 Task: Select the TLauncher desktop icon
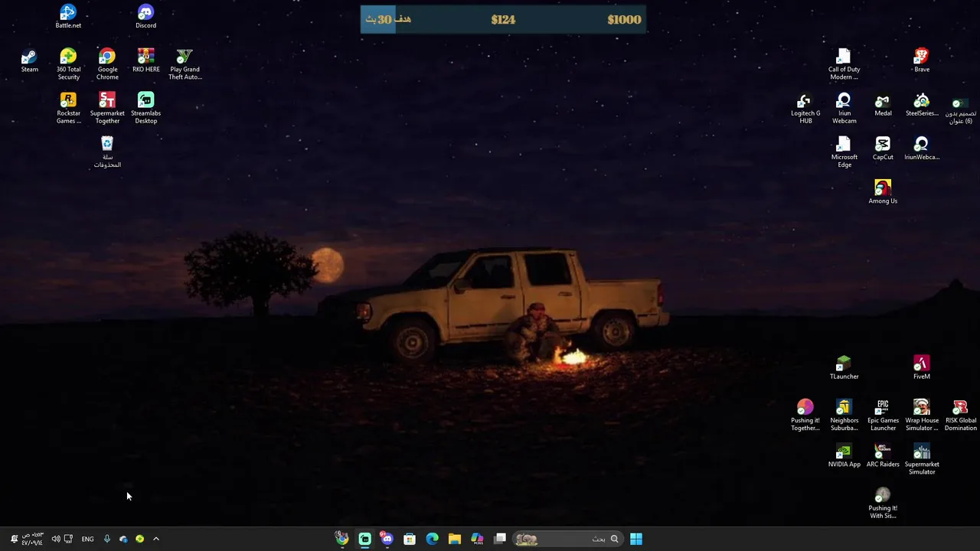coord(844,367)
